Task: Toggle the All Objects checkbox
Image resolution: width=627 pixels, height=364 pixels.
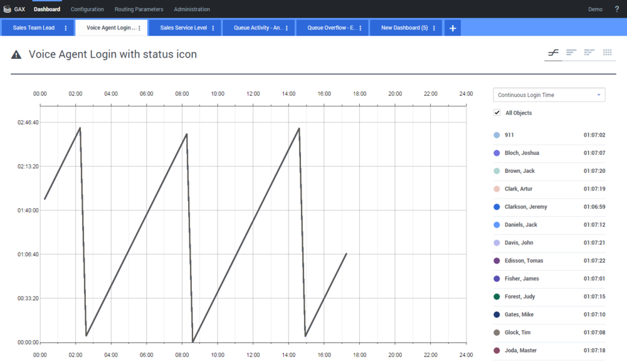Action: point(497,113)
